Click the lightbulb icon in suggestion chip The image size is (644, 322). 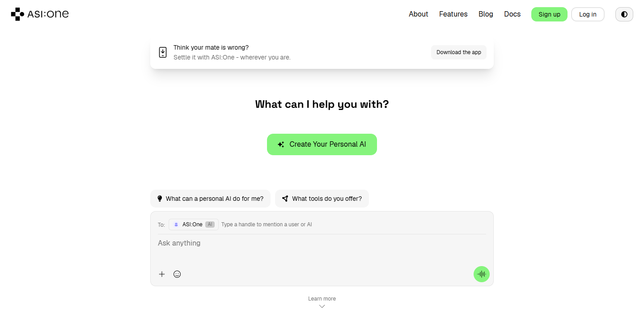(x=160, y=199)
